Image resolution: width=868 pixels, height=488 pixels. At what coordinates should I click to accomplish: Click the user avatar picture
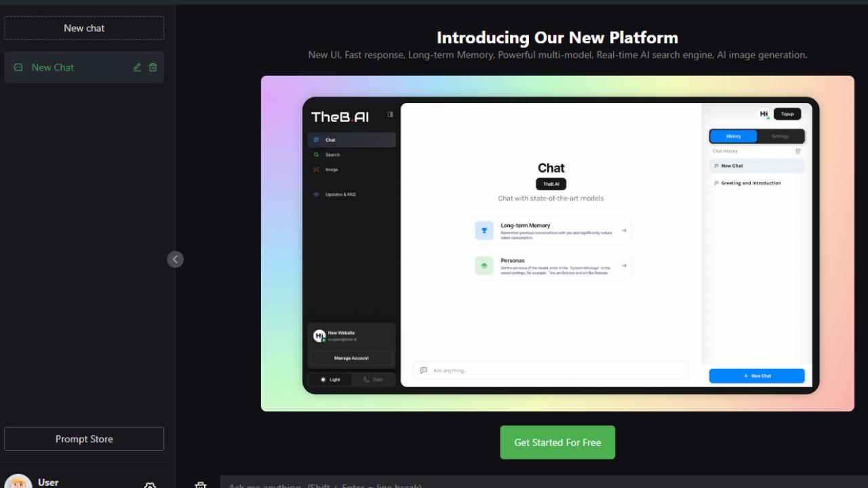[x=18, y=483]
